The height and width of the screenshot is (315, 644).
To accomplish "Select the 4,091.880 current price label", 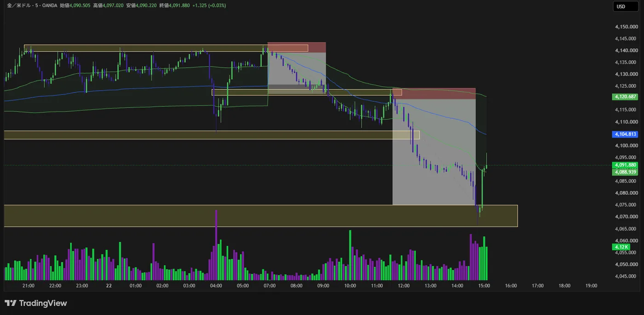I will 624,165.
